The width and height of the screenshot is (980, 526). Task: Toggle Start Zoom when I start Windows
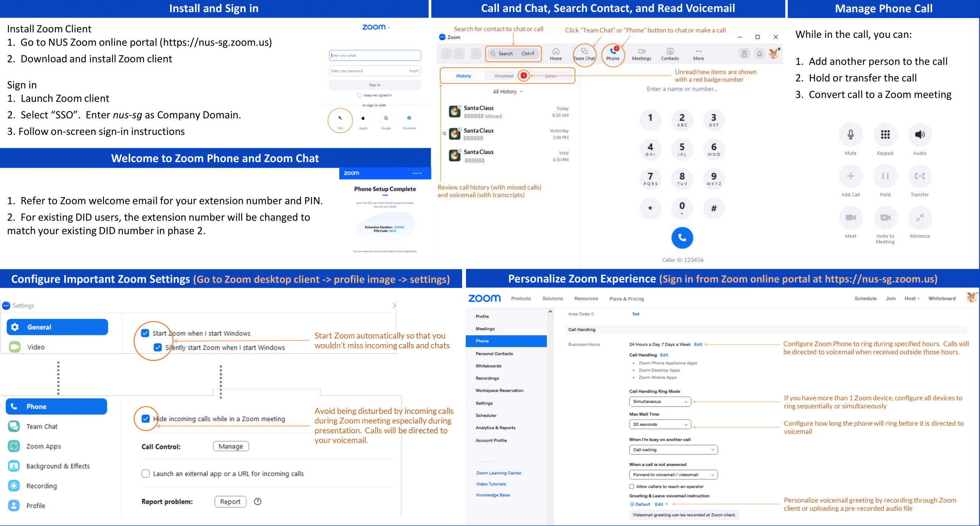(x=145, y=333)
